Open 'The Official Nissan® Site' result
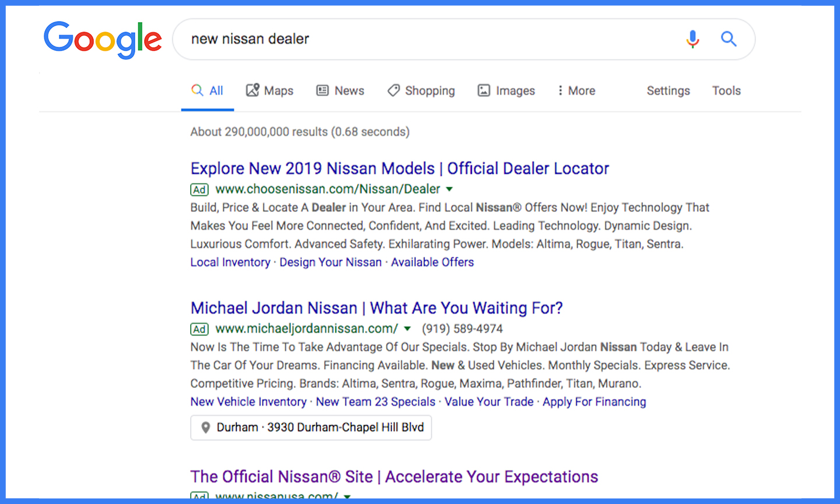 [x=394, y=477]
